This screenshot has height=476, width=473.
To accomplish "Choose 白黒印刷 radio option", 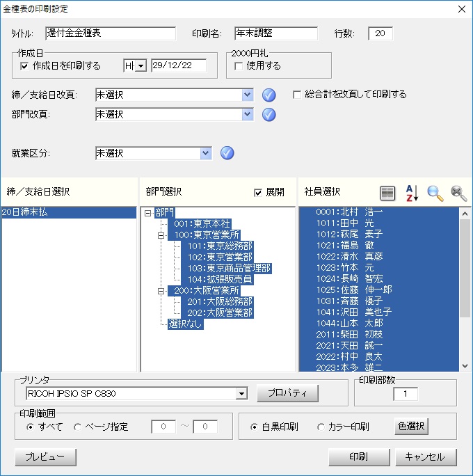I will pos(254,427).
